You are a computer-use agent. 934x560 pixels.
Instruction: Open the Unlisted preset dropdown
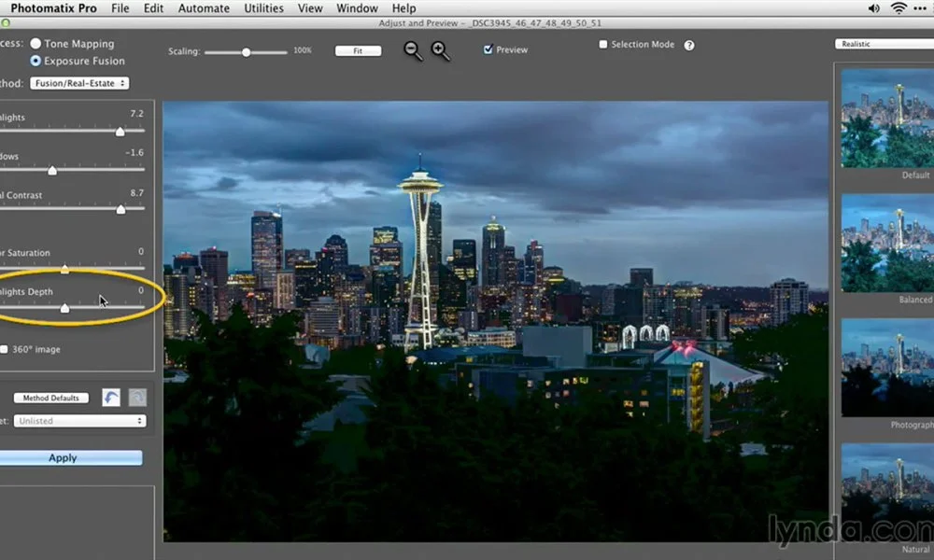[x=79, y=421]
